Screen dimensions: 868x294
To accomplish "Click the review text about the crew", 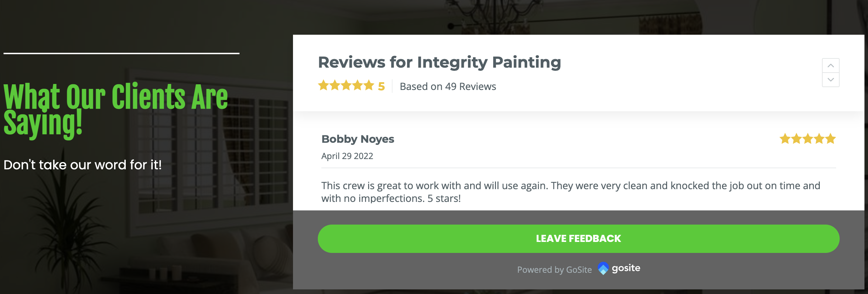I will (570, 192).
